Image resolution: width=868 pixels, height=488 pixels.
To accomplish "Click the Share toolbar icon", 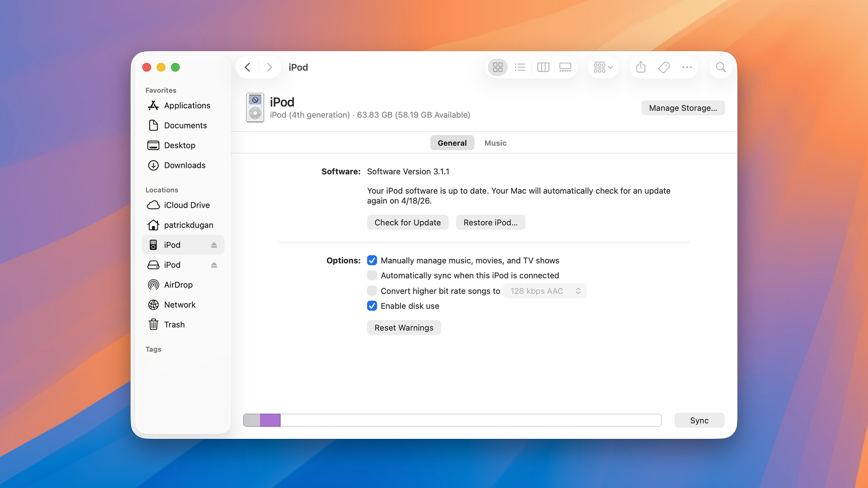I will click(x=641, y=67).
